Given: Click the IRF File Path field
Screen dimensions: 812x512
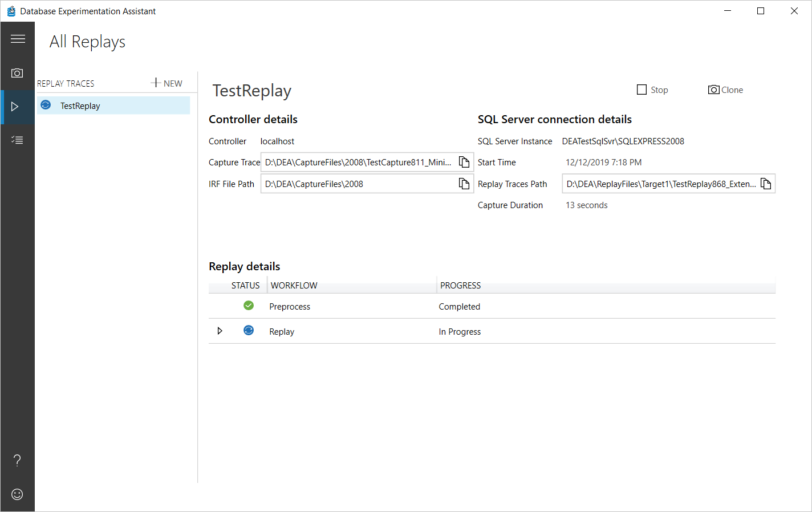Looking at the screenshot, I should pyautogui.click(x=358, y=184).
